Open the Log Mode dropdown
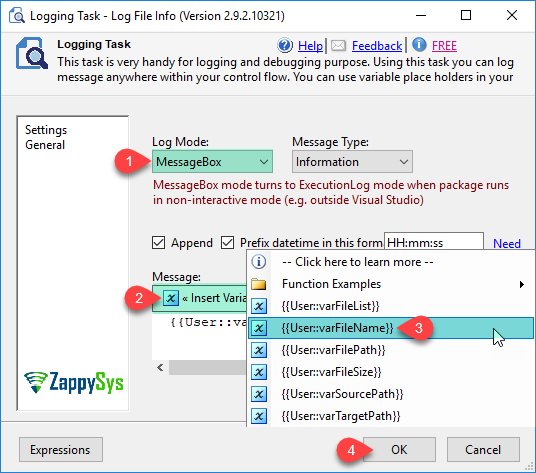The image size is (536, 473). (x=212, y=162)
